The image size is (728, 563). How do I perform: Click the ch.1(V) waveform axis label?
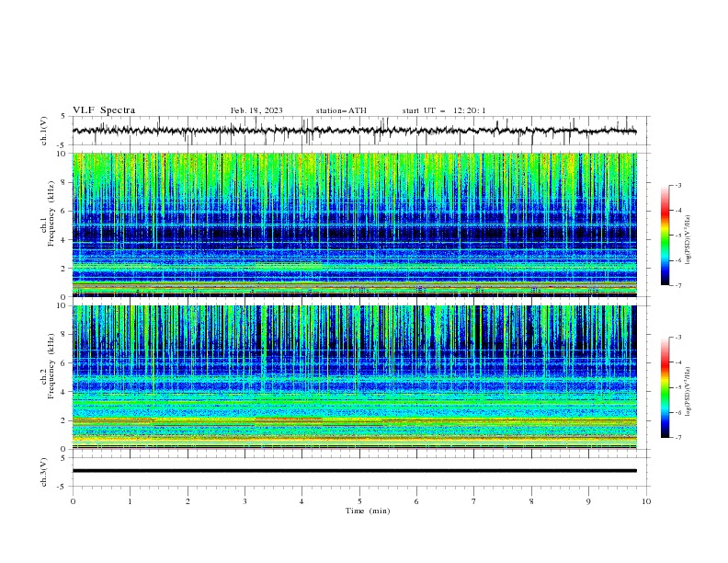pyautogui.click(x=44, y=131)
